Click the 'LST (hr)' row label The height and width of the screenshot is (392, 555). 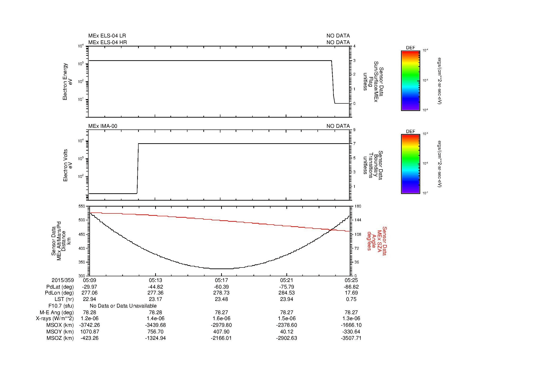tap(64, 299)
